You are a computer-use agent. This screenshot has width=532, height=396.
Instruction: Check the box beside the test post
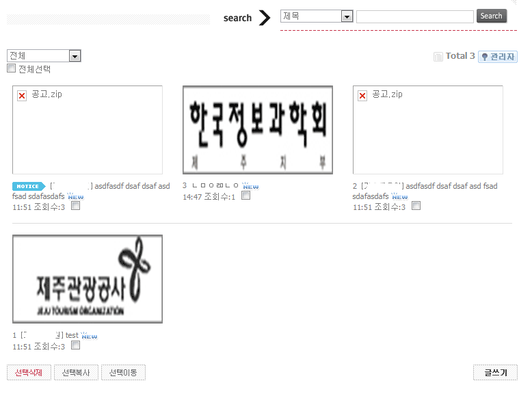(75, 345)
